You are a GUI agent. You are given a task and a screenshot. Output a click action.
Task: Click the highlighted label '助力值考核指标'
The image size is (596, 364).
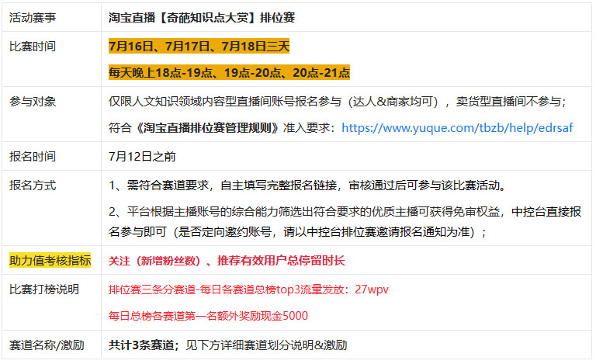(50, 261)
